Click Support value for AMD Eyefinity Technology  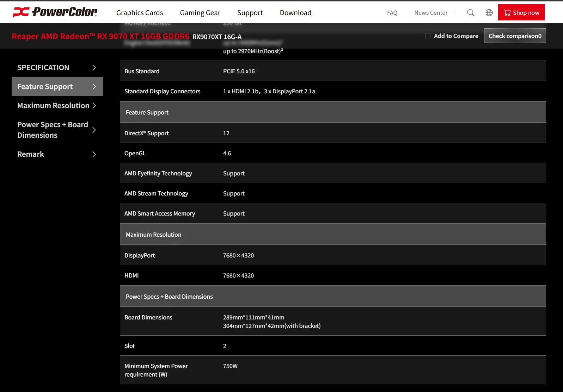[234, 173]
